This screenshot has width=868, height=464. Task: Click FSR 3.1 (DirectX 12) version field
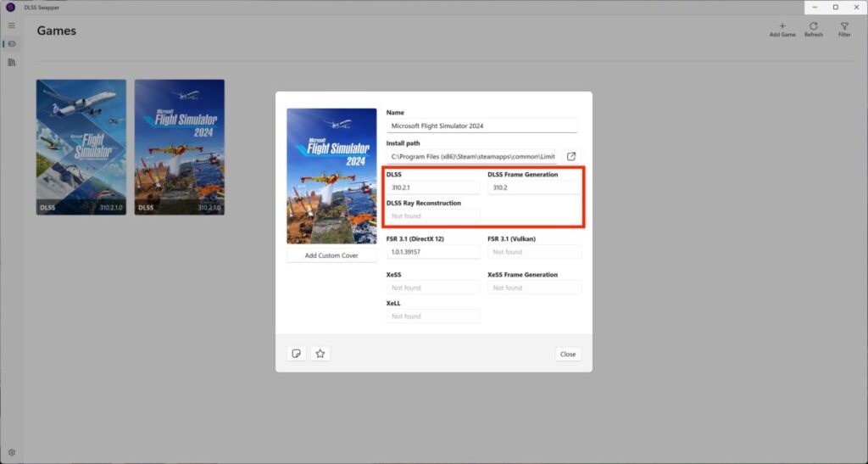click(x=433, y=252)
